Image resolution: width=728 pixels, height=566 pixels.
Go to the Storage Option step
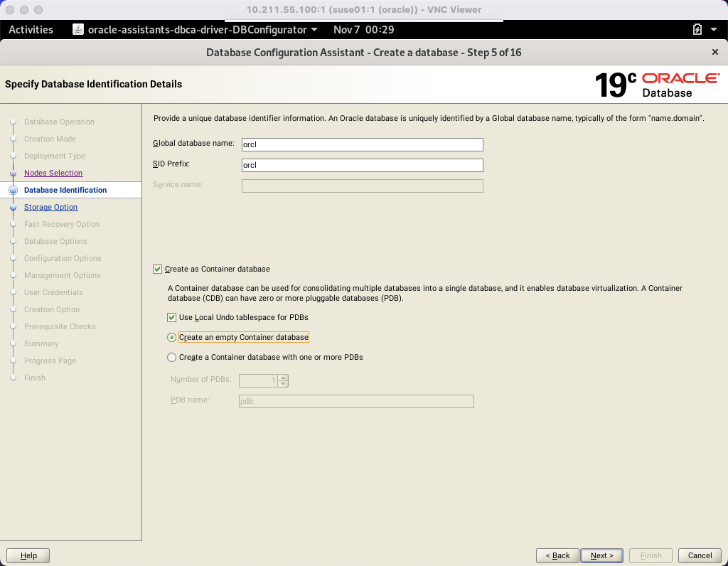tap(50, 207)
